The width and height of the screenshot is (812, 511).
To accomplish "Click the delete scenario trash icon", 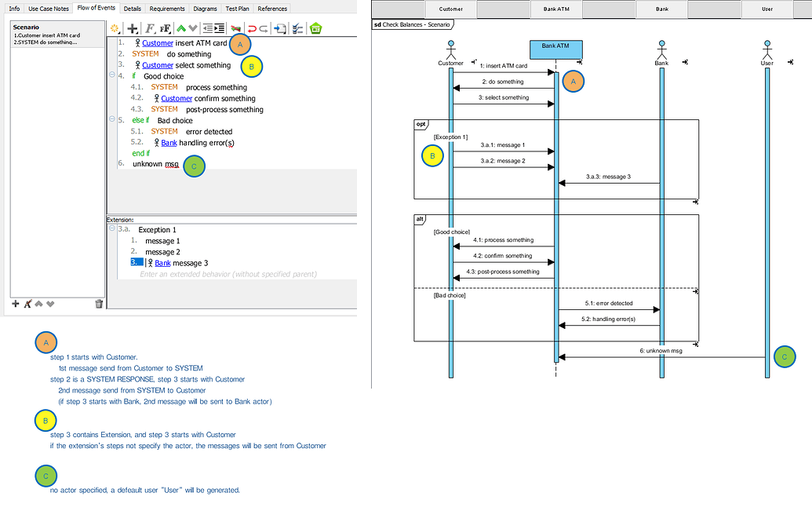I will [x=99, y=304].
